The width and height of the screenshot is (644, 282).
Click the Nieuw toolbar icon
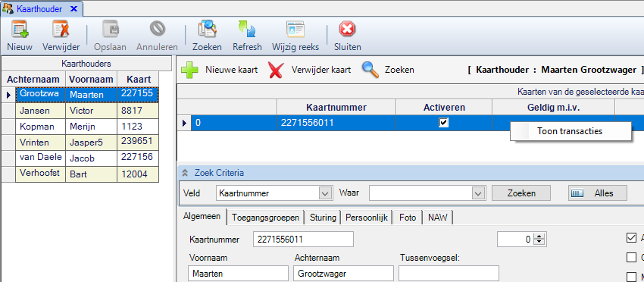tap(19, 30)
